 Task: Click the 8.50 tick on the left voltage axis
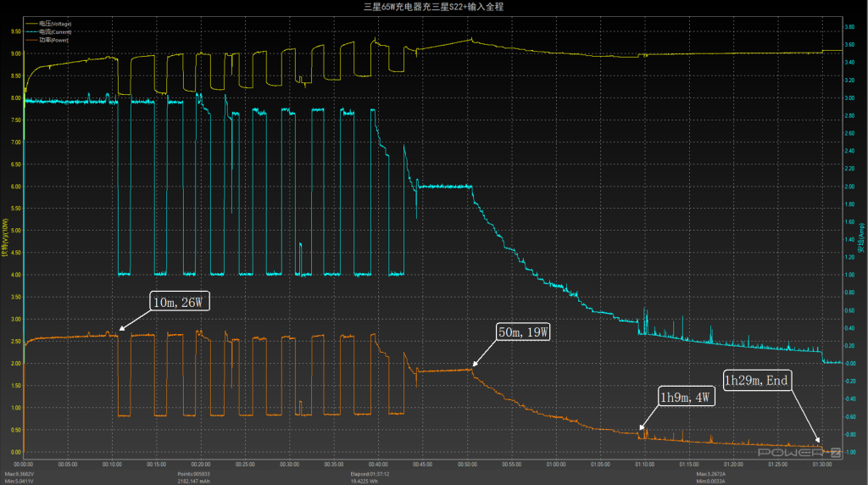click(16, 75)
